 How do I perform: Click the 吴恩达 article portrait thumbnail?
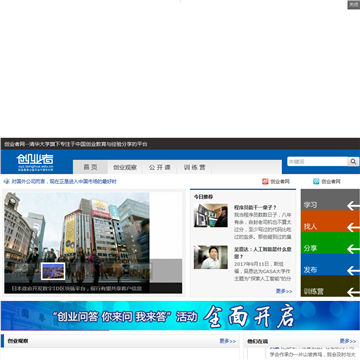211,257
